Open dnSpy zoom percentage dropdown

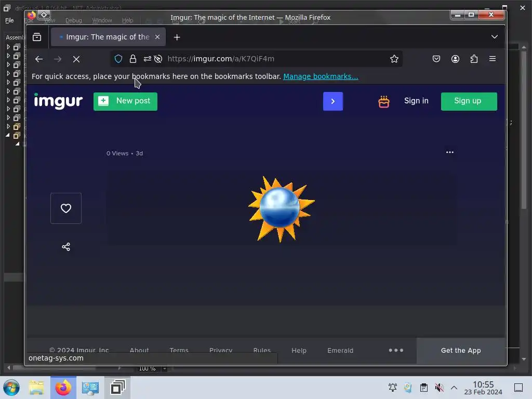[x=165, y=368]
